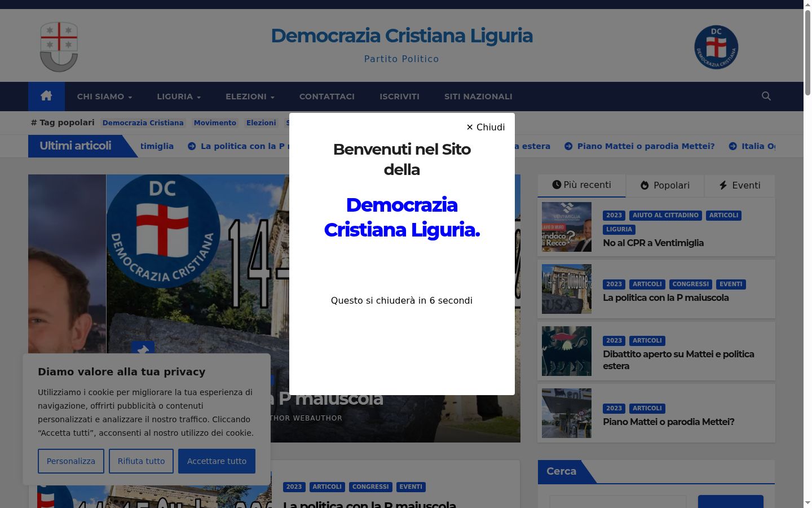The height and width of the screenshot is (508, 812).
Task: Open the ISCRIVITI menu item
Action: pos(399,97)
